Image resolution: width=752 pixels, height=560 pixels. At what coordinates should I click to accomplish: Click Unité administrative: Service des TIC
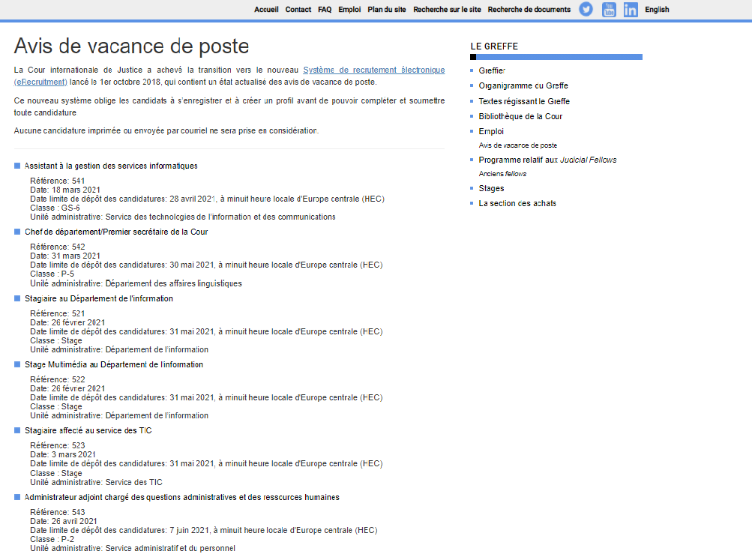point(97,482)
